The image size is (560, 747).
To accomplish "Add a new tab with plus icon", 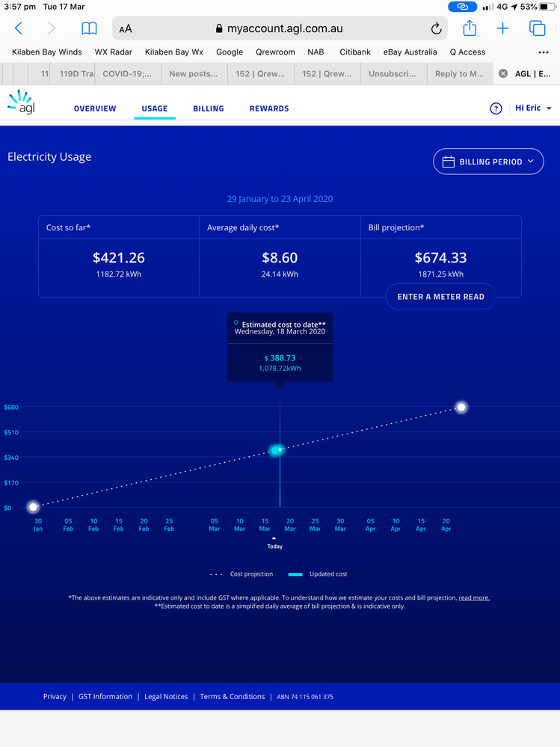I will (x=503, y=28).
